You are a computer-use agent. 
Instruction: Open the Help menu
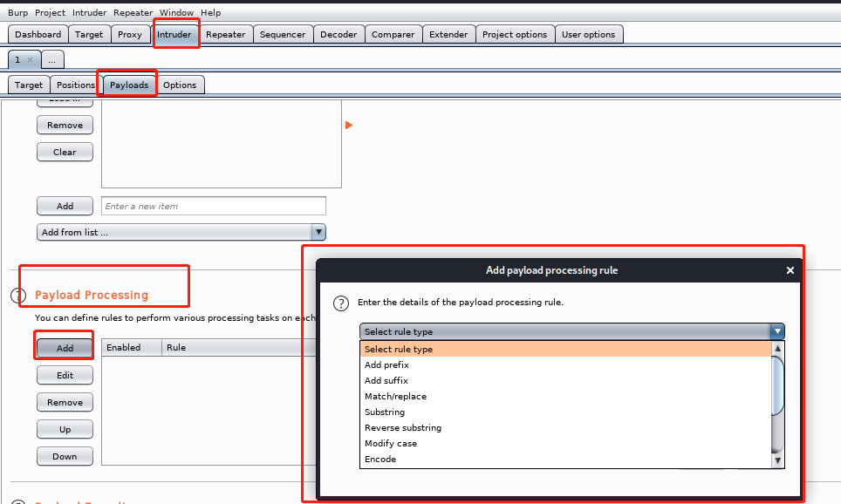click(211, 12)
